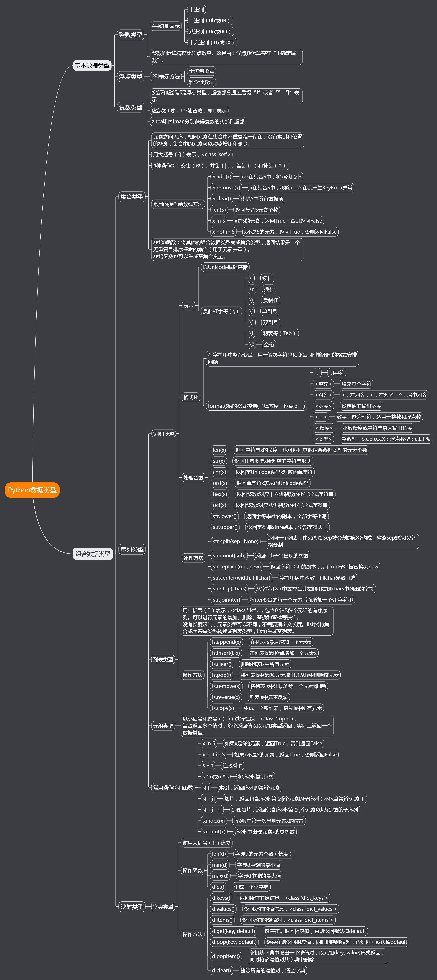This screenshot has height=980, width=437.
Task: Select 以Unicode编码存储 node
Action: [225, 267]
